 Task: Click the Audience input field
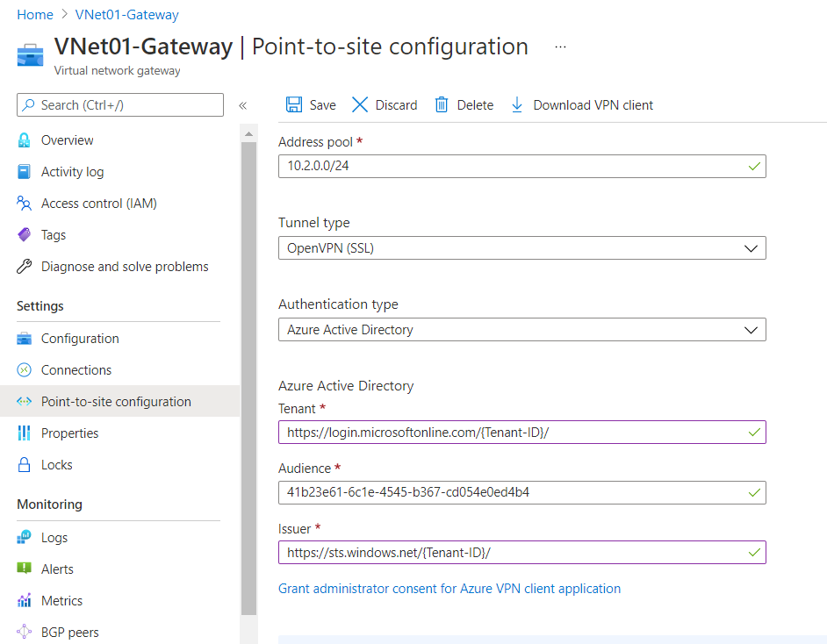tap(522, 492)
